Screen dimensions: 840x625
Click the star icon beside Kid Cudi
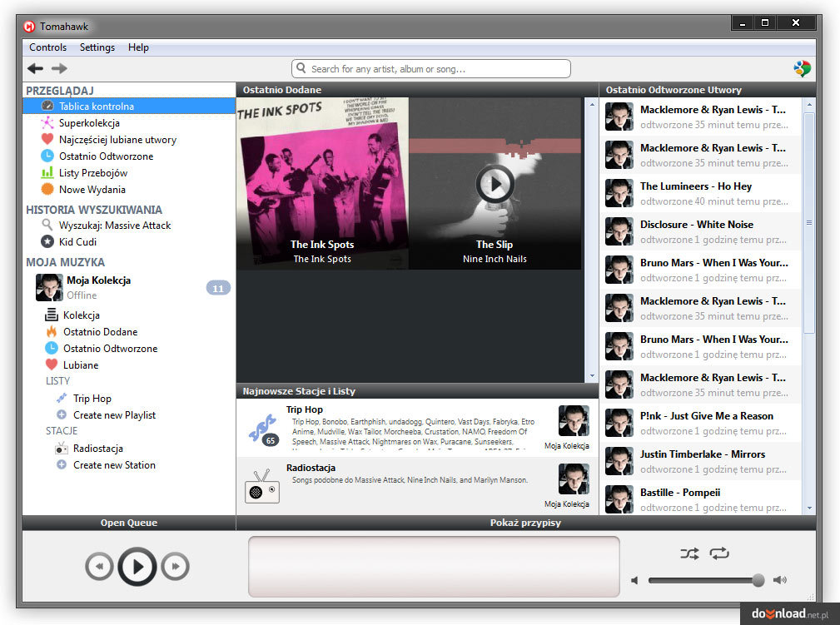(x=47, y=241)
